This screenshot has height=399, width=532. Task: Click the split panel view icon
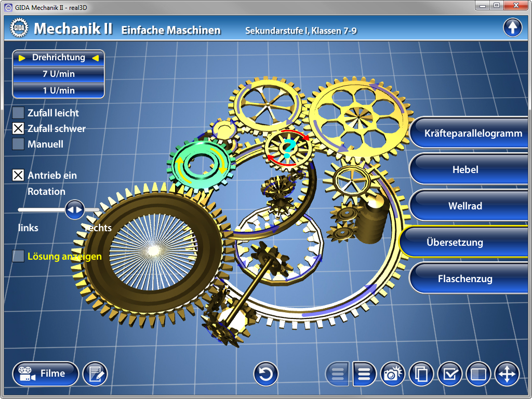point(478,374)
